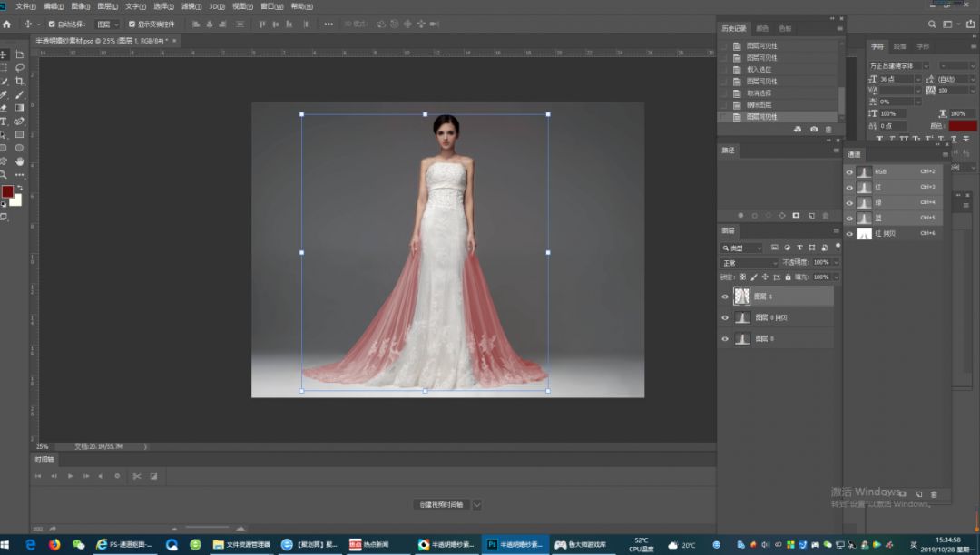Click the scissors split icon in timeline

[135, 476]
